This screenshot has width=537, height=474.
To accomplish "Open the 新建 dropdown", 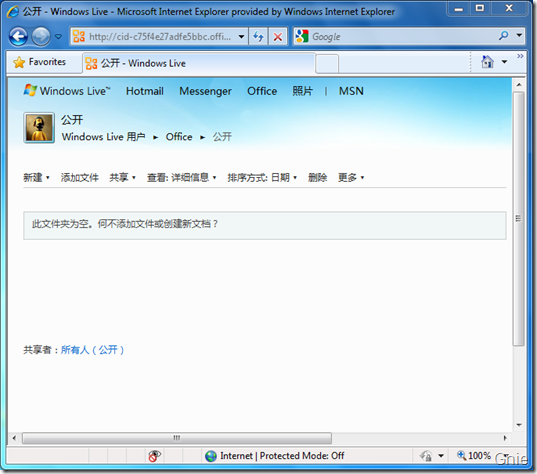I will pos(36,177).
